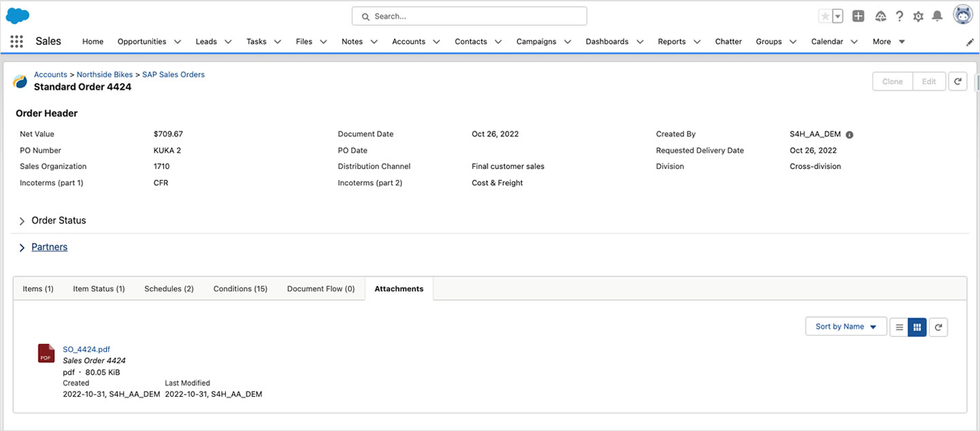This screenshot has width=980, height=431.
Task: Expand the Contacts dropdown chevron
Action: tap(498, 42)
